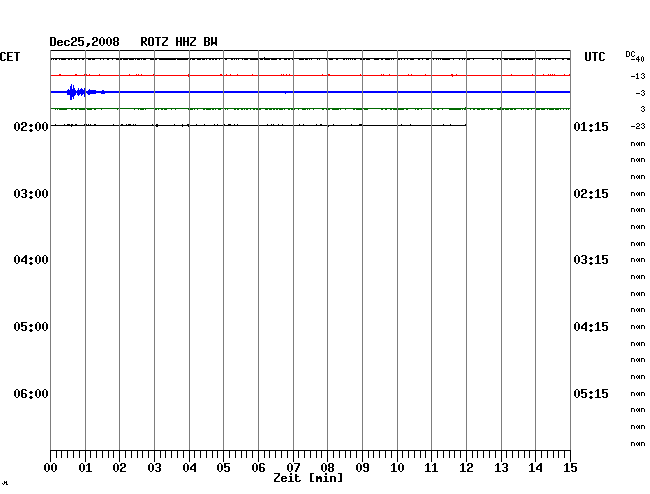Click minute 07 on the time axis
650x494 pixels.
[293, 468]
